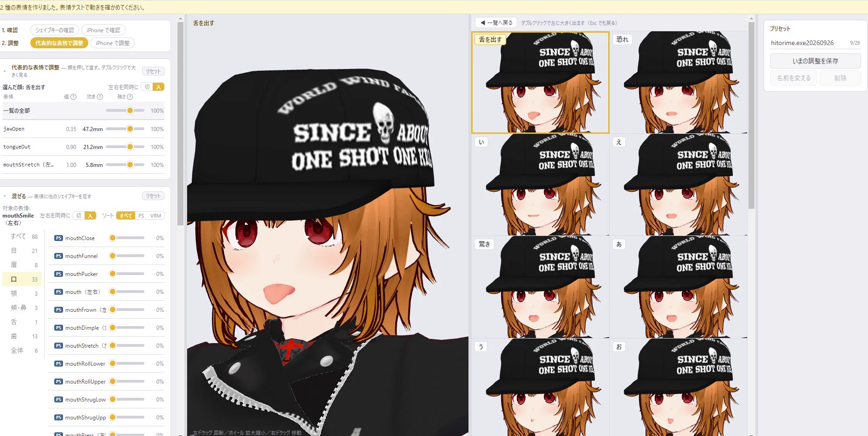Select the 歯 category

22,336
